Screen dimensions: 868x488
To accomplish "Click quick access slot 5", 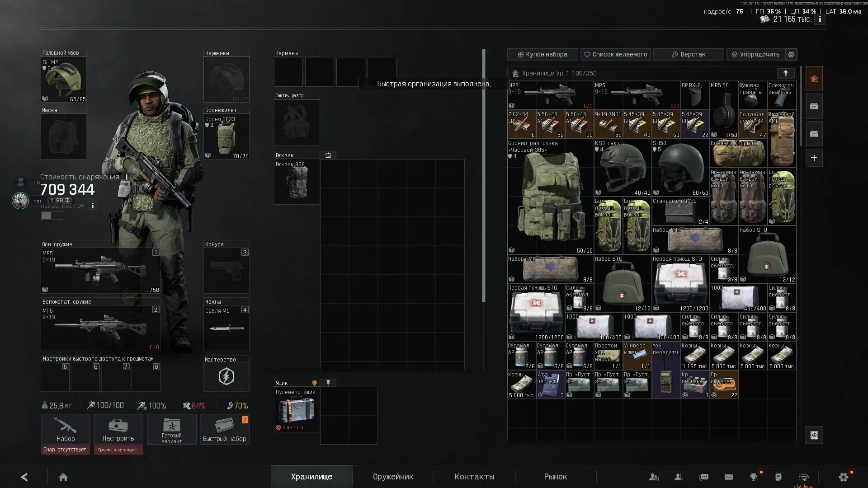I will point(55,377).
